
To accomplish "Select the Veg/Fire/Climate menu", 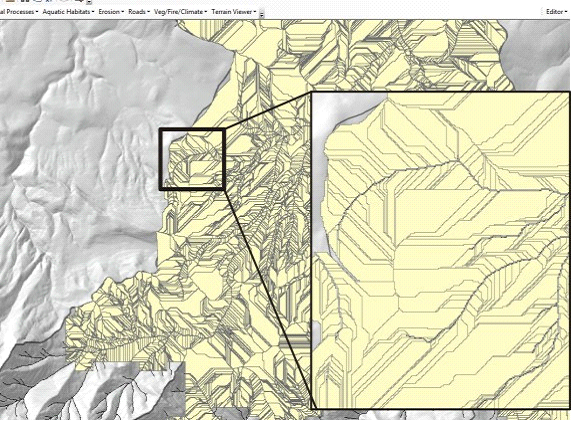I will pyautogui.click(x=180, y=12).
